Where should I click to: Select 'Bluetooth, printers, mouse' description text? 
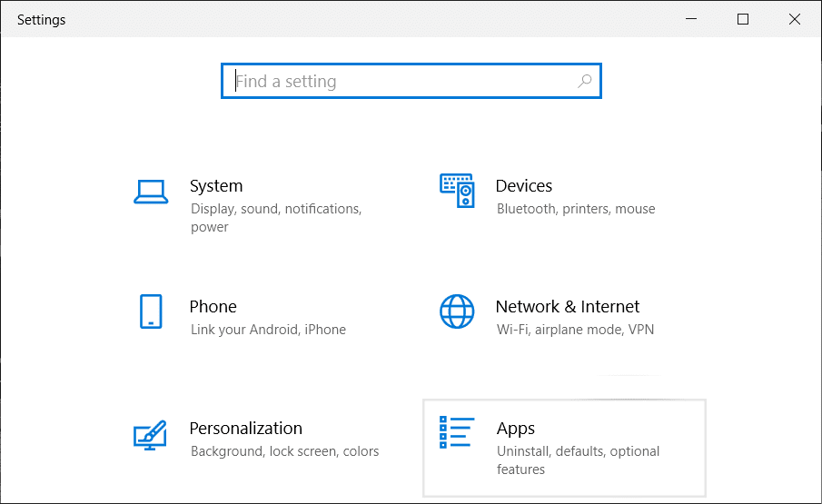[576, 209]
